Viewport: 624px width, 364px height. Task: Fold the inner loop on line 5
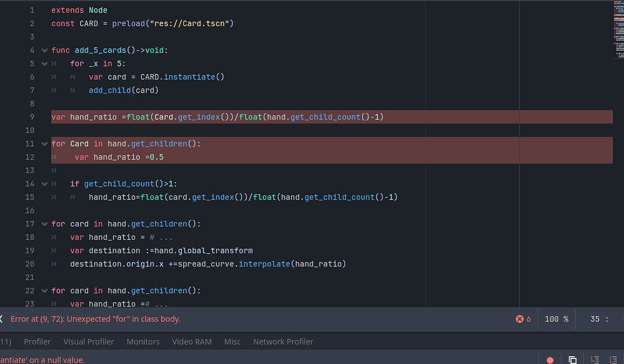pos(44,63)
